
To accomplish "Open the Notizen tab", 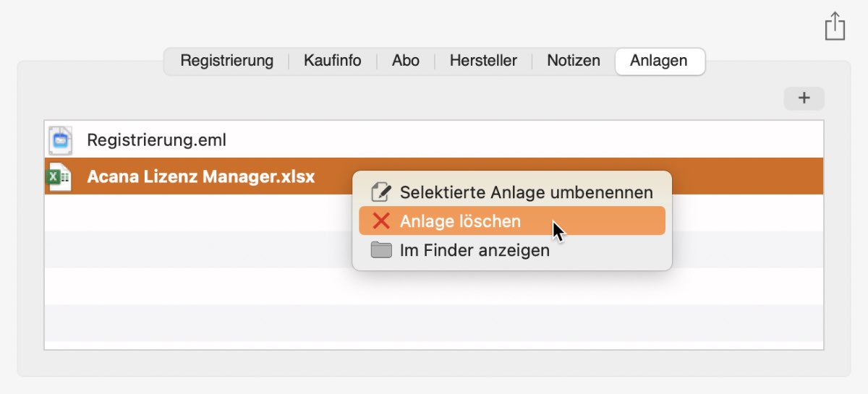I will pyautogui.click(x=574, y=61).
